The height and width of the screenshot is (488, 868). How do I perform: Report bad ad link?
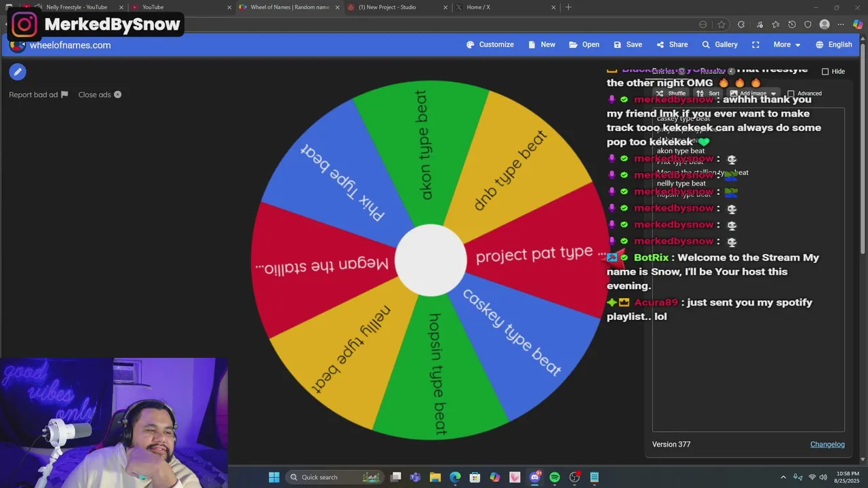coord(39,95)
